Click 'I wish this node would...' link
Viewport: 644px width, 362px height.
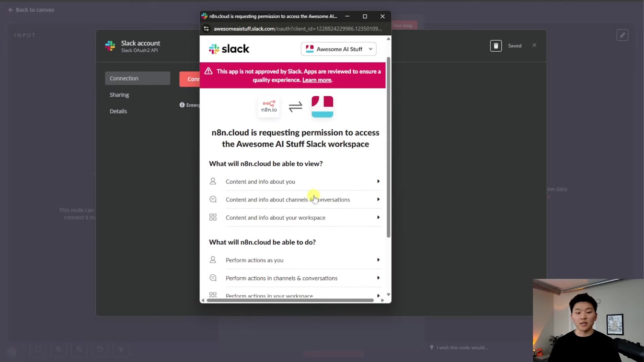(x=462, y=348)
